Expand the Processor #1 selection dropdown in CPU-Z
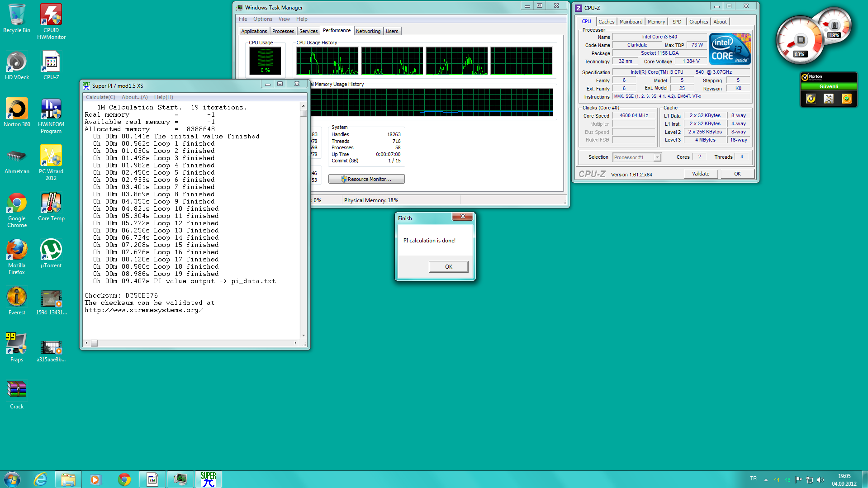The height and width of the screenshot is (488, 868). coord(657,157)
